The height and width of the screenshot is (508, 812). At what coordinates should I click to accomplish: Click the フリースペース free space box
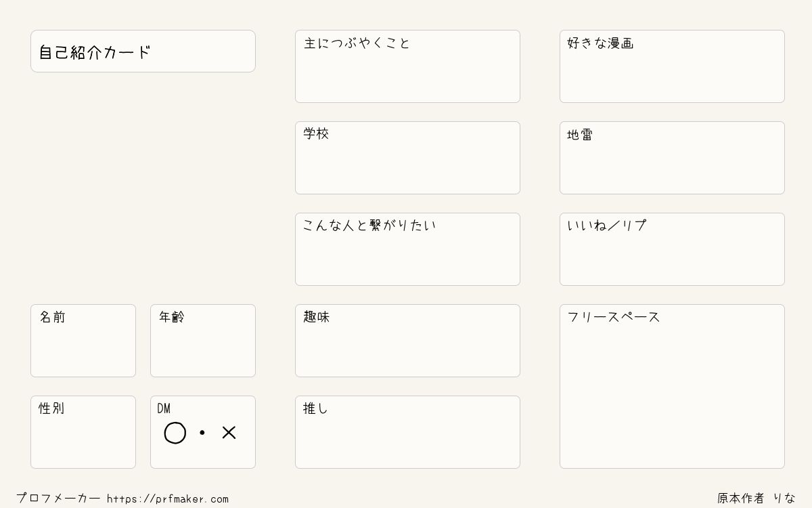click(x=672, y=386)
